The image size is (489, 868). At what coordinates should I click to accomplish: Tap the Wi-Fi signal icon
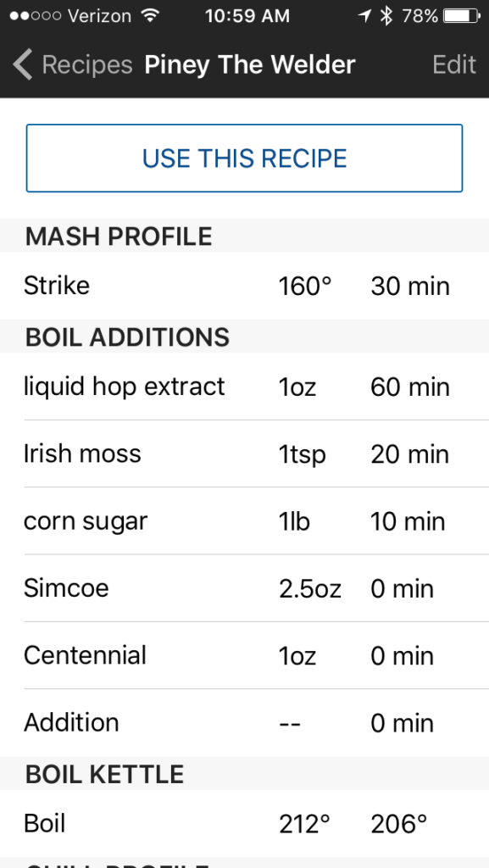coord(150,15)
